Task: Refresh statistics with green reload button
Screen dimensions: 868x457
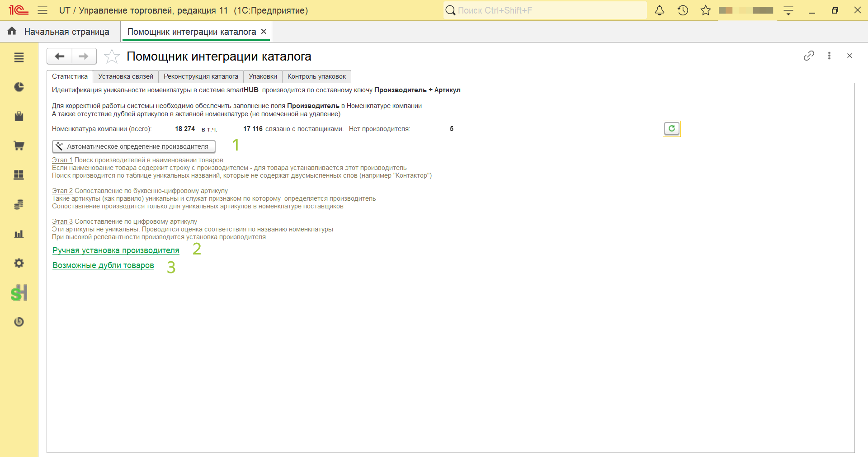Action: pos(672,129)
